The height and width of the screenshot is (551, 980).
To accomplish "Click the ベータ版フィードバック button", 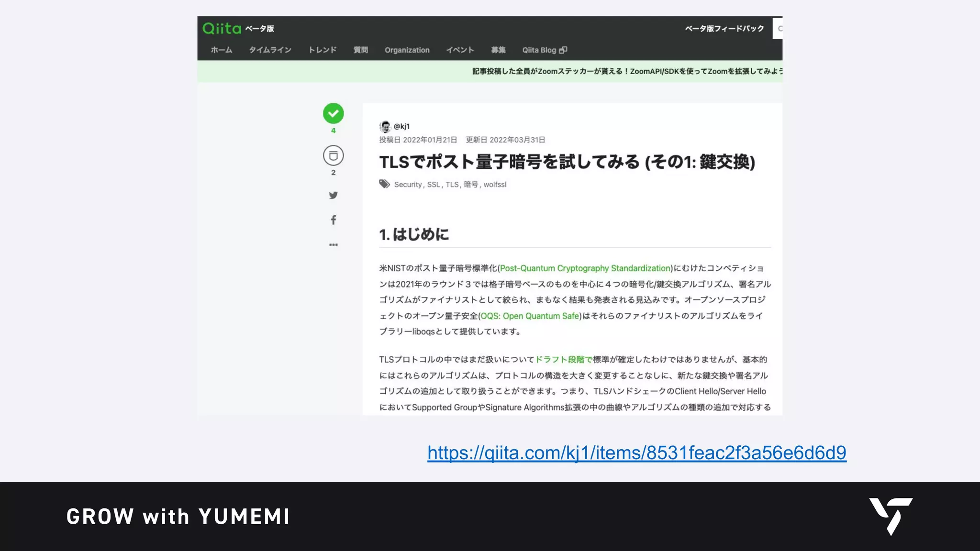I will pos(724,29).
